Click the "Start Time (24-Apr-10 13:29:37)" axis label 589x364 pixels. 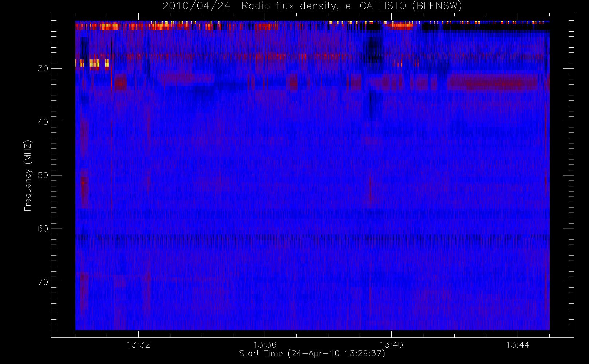(x=312, y=353)
